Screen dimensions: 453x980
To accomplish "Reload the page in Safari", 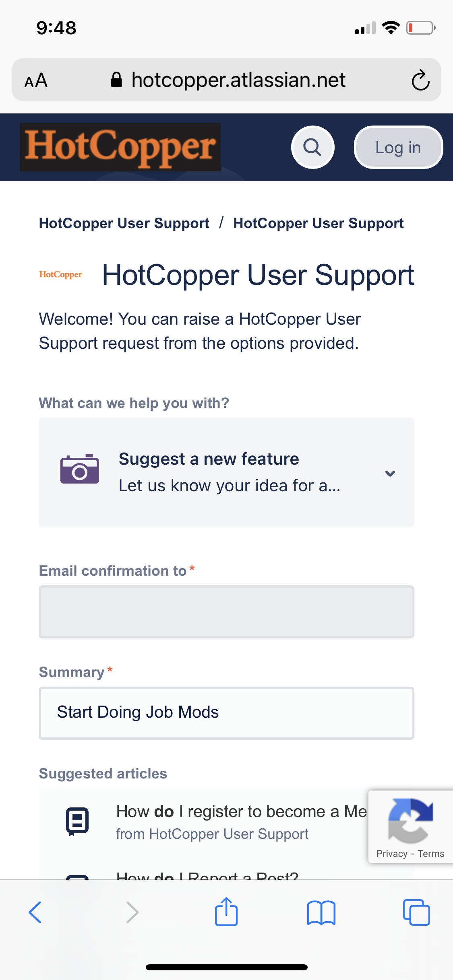I will point(420,80).
